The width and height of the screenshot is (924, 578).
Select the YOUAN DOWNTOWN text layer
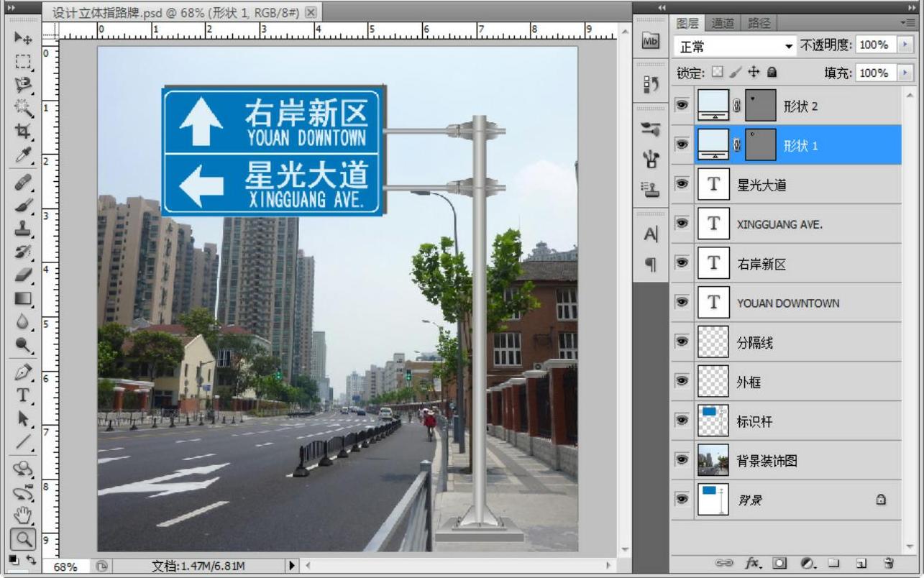[x=787, y=303]
